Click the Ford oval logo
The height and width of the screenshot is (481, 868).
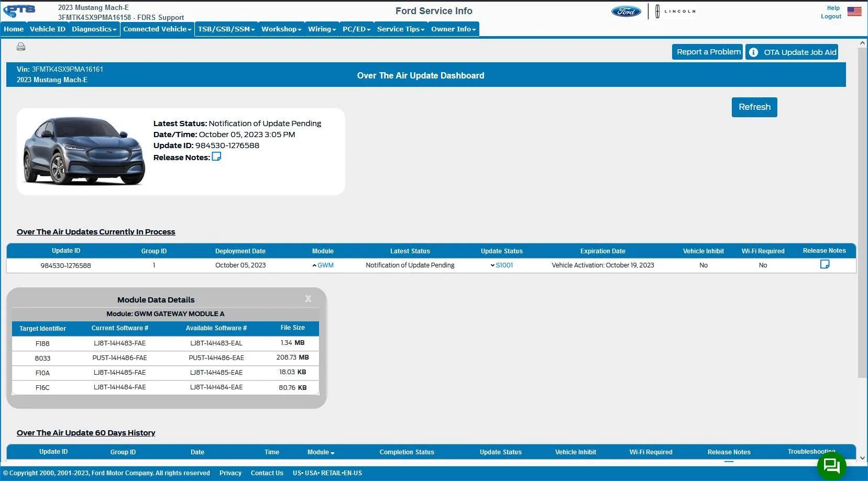point(626,11)
